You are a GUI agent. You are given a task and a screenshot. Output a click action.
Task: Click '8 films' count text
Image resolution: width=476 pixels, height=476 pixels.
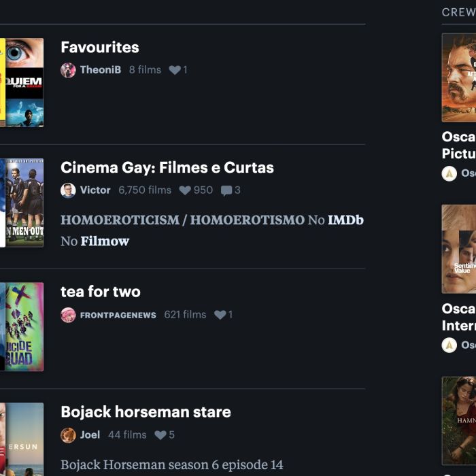pyautogui.click(x=145, y=70)
